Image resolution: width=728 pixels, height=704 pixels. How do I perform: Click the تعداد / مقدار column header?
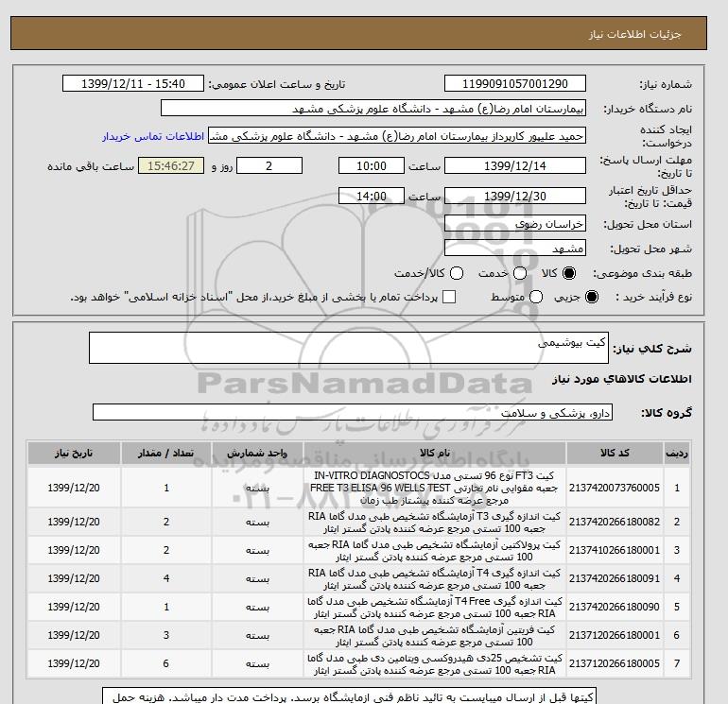[x=166, y=453]
